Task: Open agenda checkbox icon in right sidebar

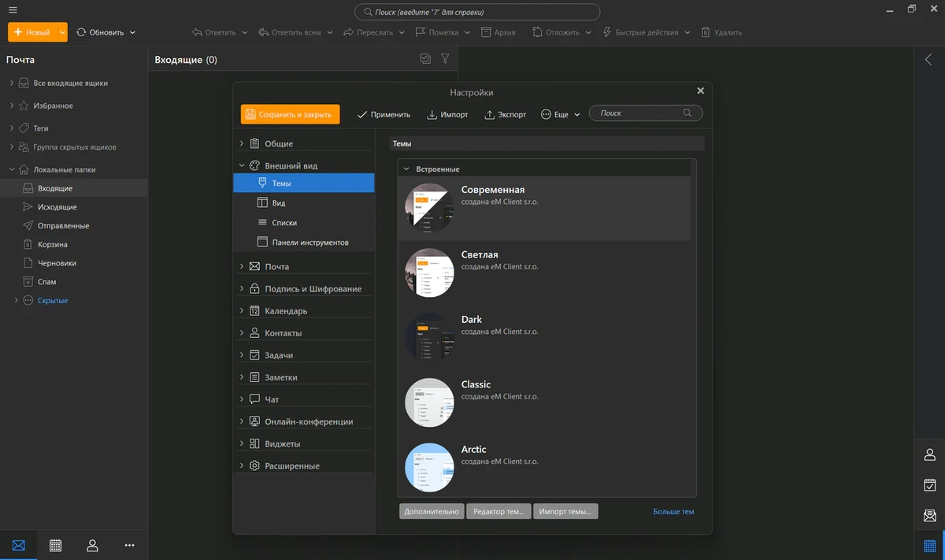Action: [929, 485]
